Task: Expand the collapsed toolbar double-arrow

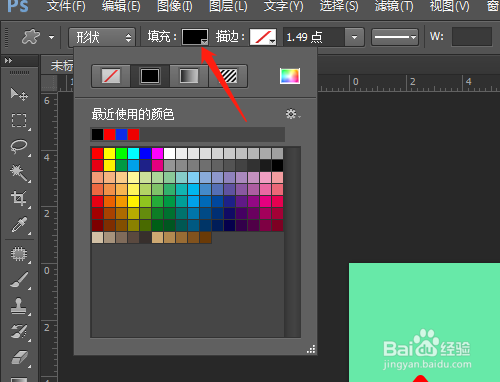Action: tap(8, 61)
